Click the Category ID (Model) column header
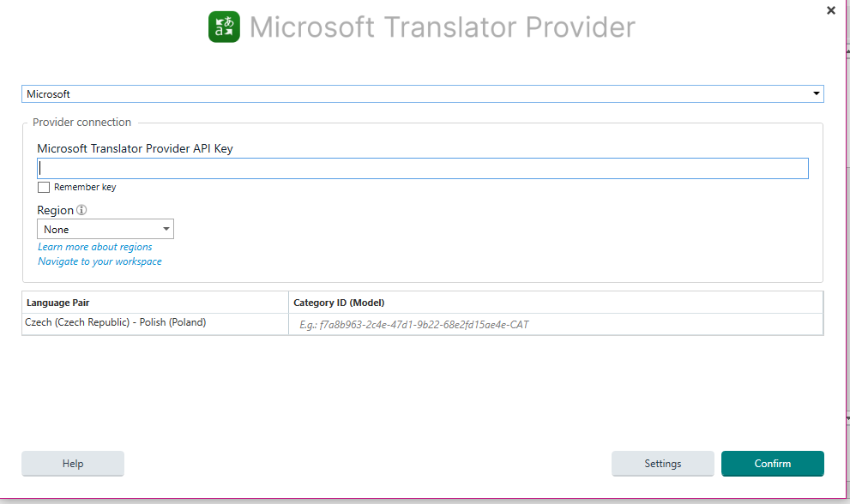This screenshot has height=504, width=850. coord(556,303)
